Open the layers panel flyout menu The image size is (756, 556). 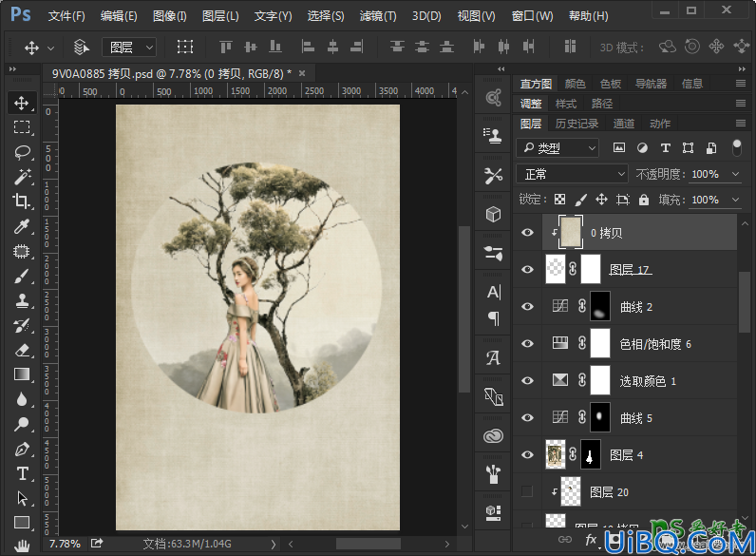(x=741, y=124)
